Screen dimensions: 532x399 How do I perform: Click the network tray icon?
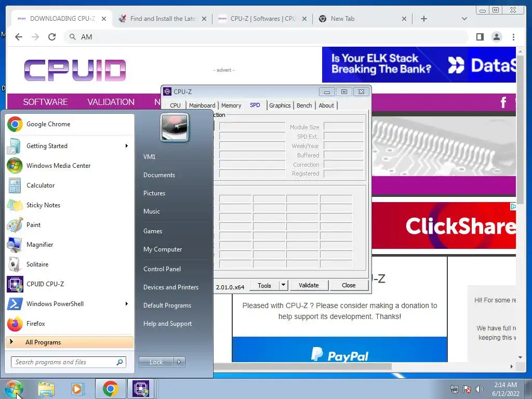[454, 389]
